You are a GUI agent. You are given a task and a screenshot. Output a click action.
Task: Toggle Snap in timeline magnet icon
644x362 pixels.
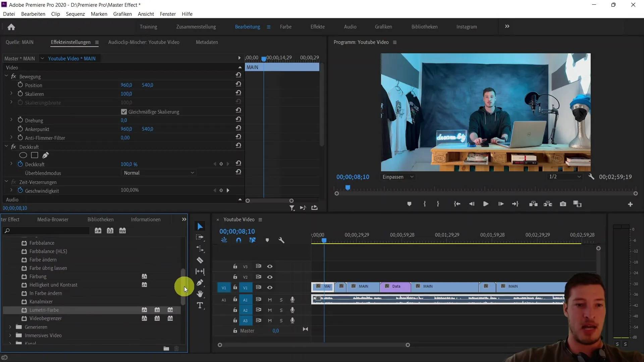(x=238, y=240)
